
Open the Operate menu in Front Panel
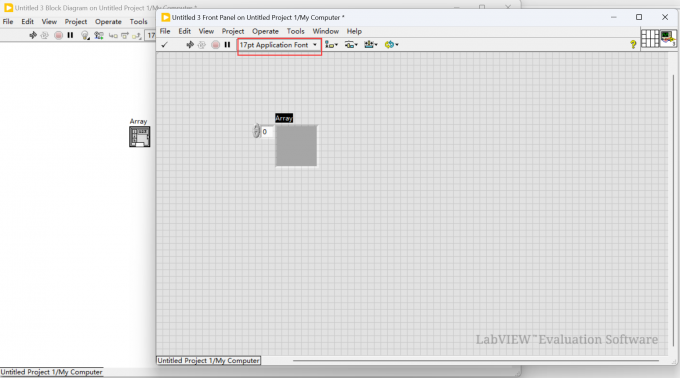point(265,31)
